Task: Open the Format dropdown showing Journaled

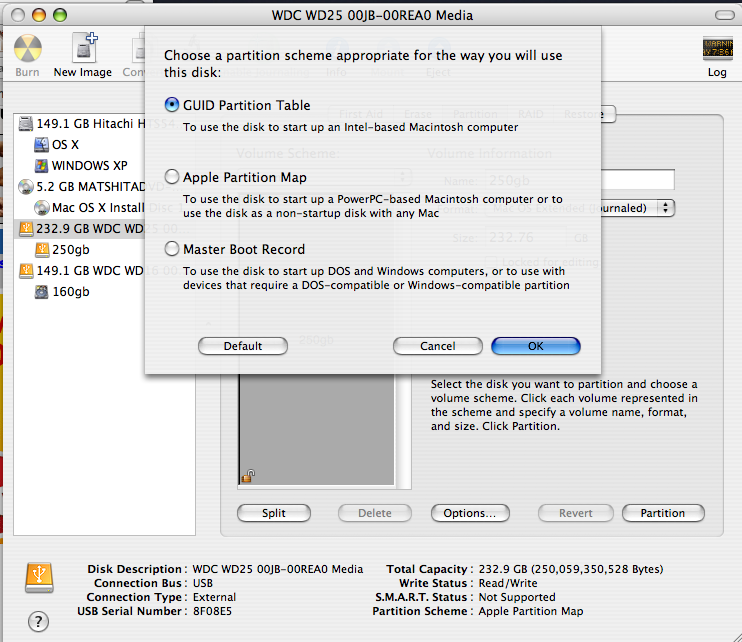Action: (580, 208)
